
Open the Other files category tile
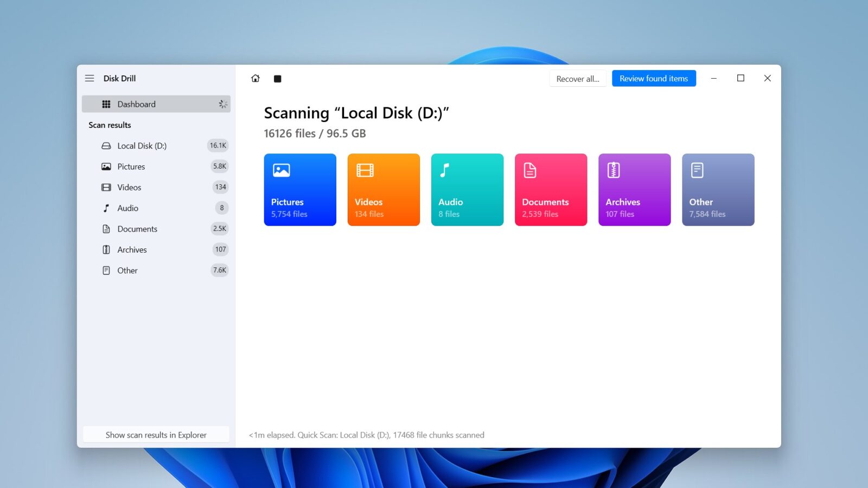pyautogui.click(x=718, y=190)
